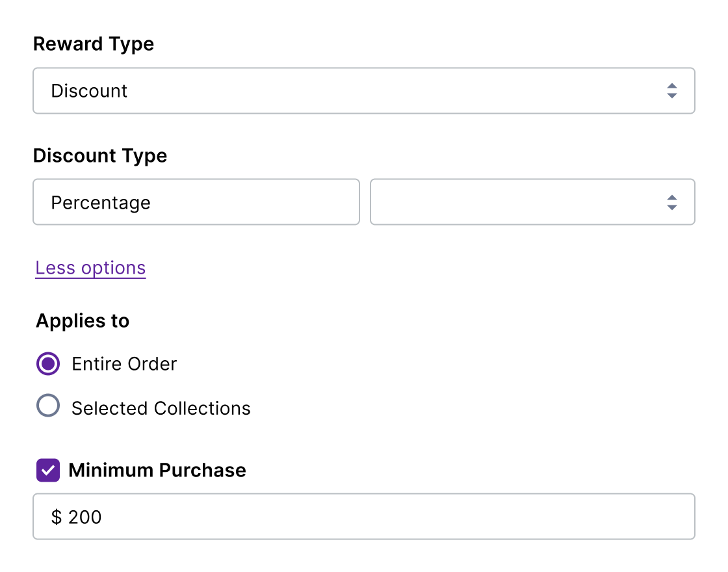Click arrows icon of empty discount dropdown
728x572 pixels.
coord(671,202)
